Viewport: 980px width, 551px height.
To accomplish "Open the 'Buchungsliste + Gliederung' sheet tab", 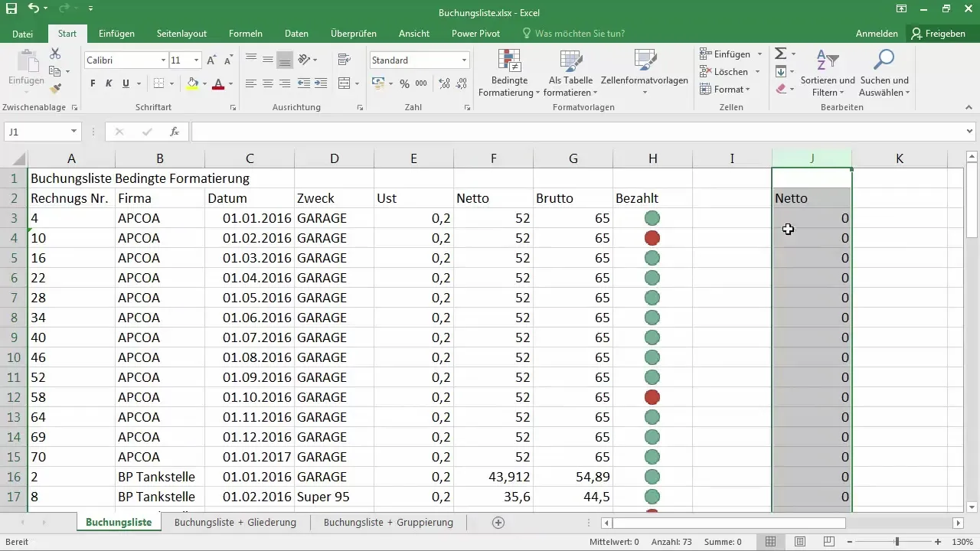I will pos(235,523).
